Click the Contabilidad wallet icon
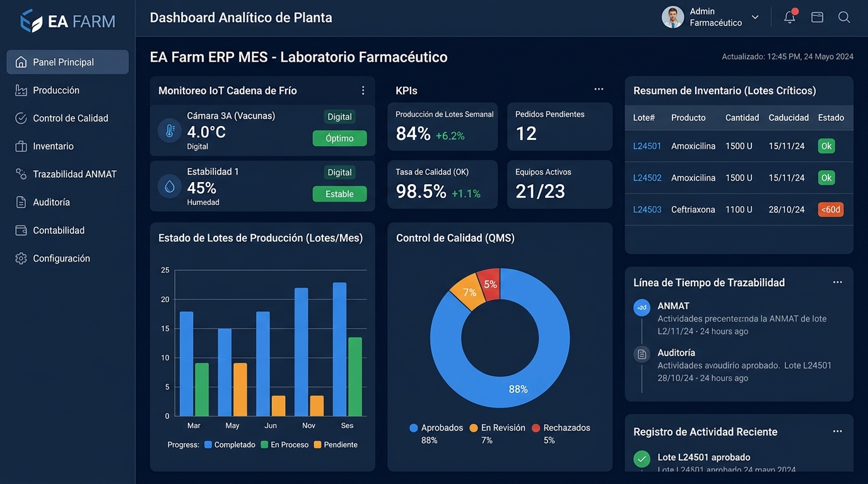Screen dimensions: 868x484 coord(21,230)
